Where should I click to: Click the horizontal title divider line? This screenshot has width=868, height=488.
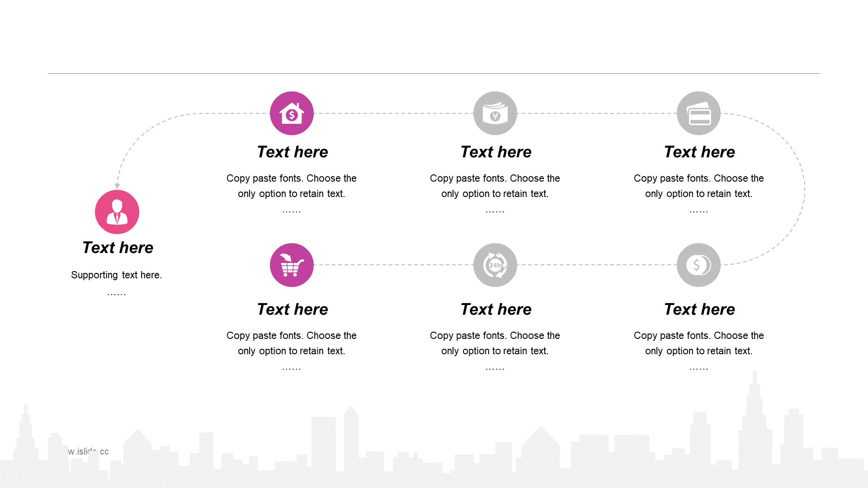coord(434,73)
